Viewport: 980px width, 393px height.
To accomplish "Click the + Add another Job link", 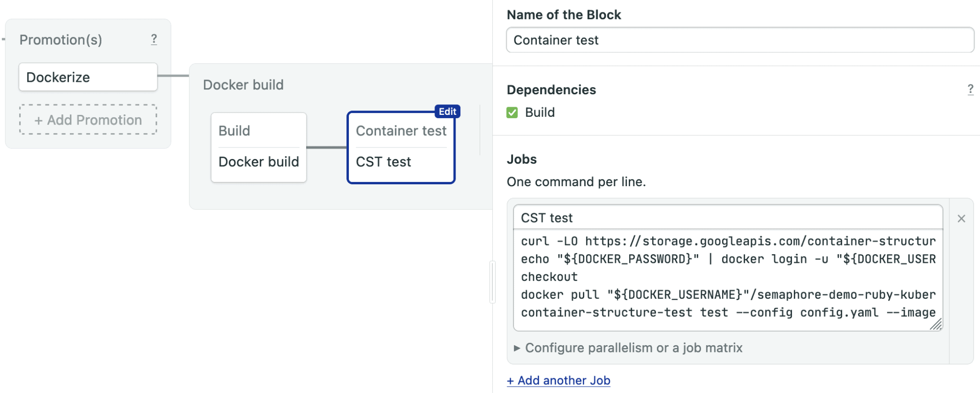I will pos(558,381).
